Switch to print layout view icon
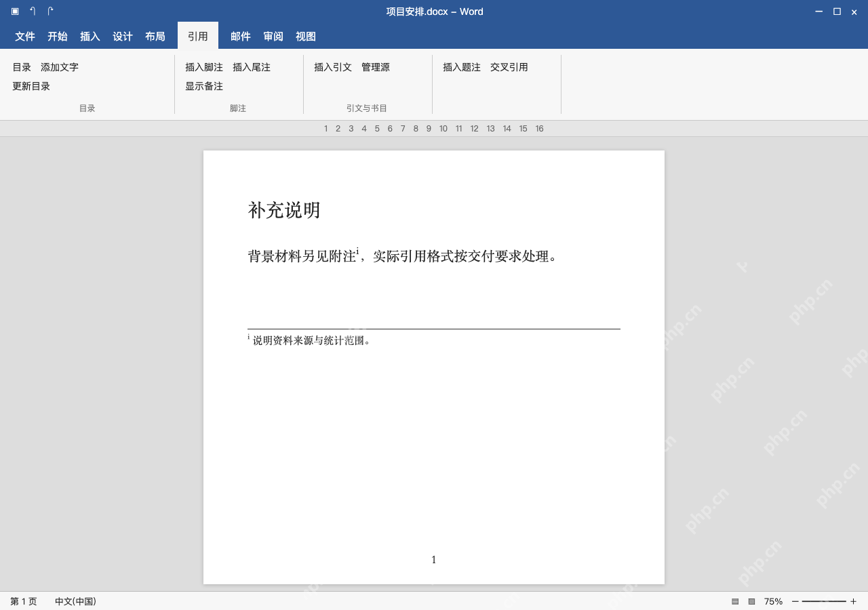Image resolution: width=868 pixels, height=610 pixels. (x=735, y=601)
